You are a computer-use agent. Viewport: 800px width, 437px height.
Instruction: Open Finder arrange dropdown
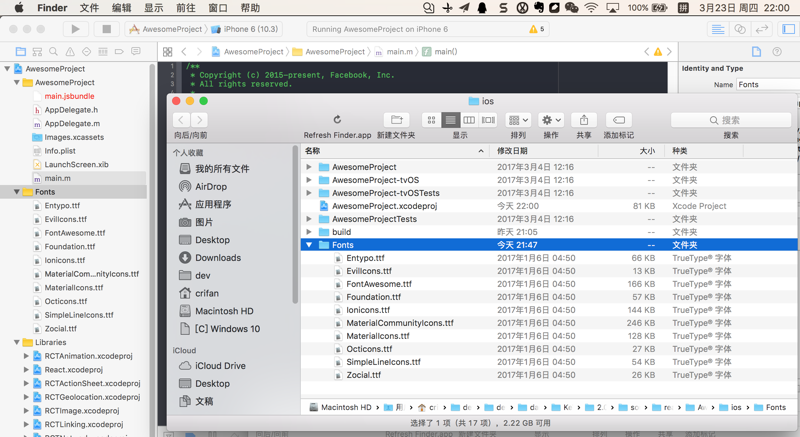pos(518,120)
